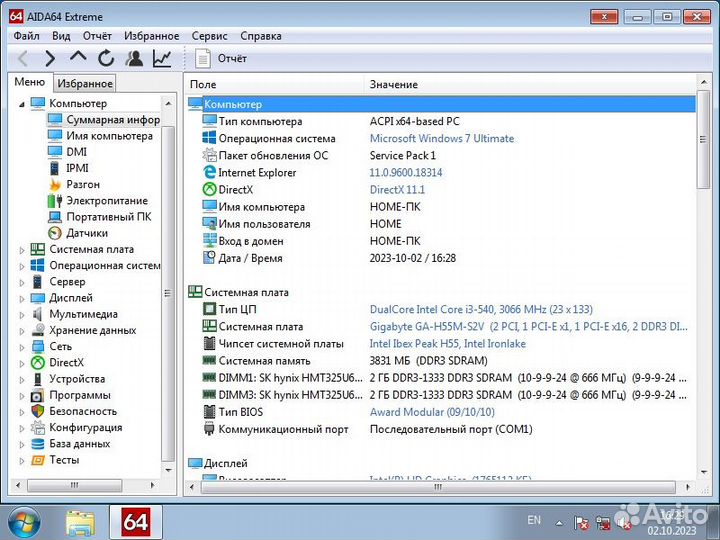Viewport: 720px width, 540px height.
Task: Open File Explorer from the taskbar
Action: pos(81,523)
